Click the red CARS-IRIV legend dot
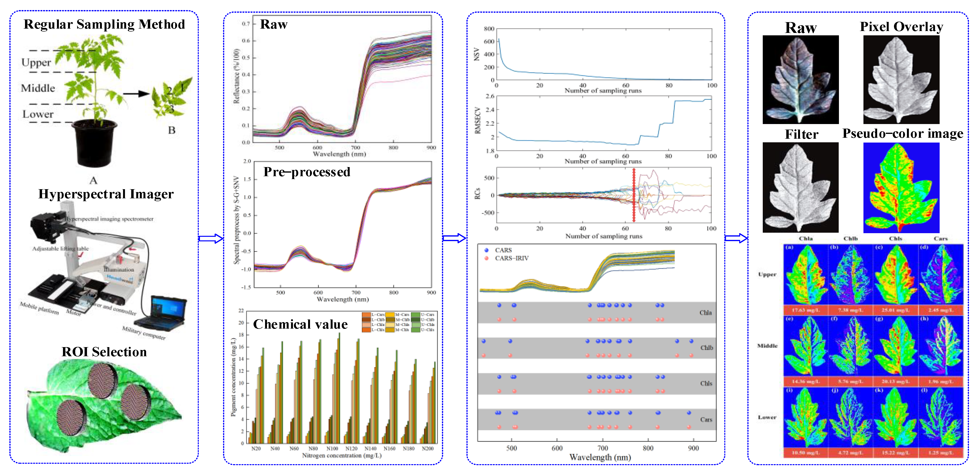Screen dimensions: 980x475 (486, 258)
